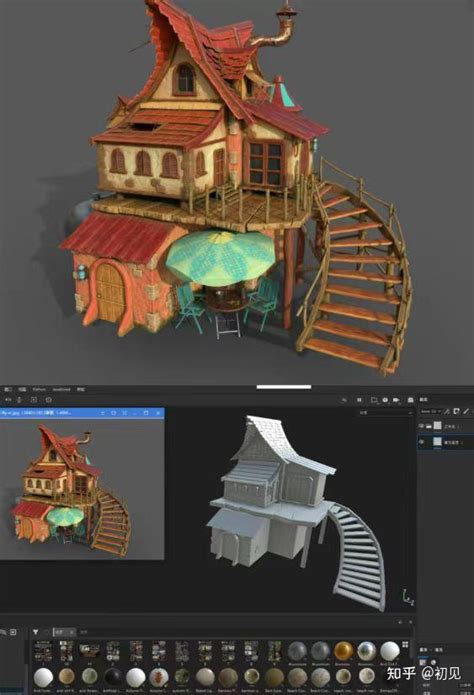Remove the search tag in shelf filter
The height and width of the screenshot is (695, 474).
71,632
